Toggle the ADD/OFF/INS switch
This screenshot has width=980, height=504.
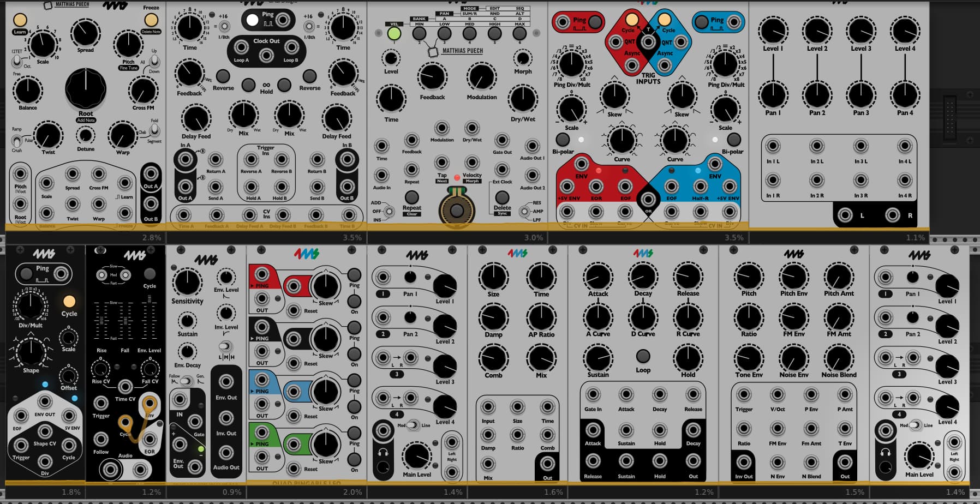389,211
